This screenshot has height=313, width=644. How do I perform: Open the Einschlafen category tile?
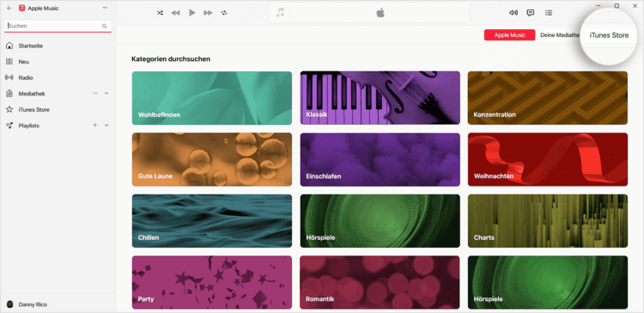coord(380,159)
